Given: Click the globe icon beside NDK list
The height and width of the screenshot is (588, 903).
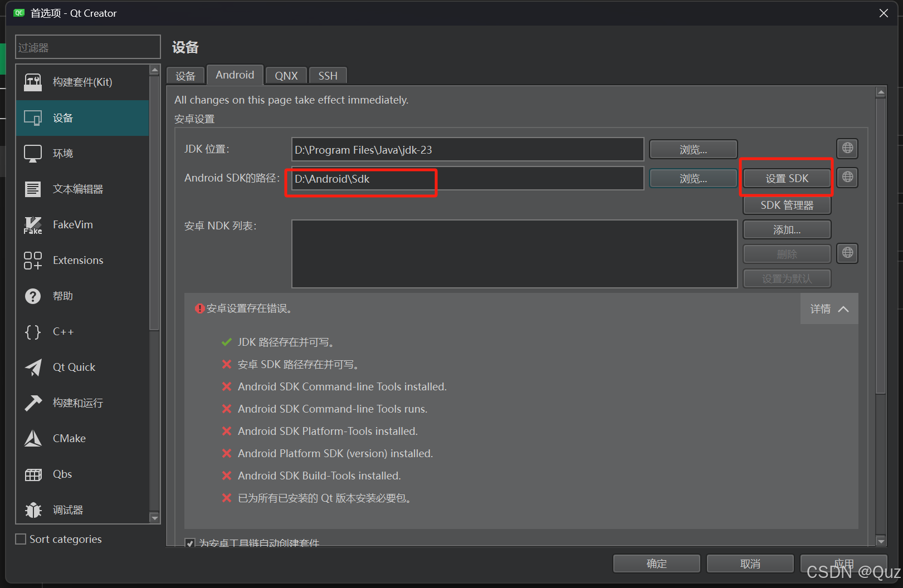Looking at the screenshot, I should pyautogui.click(x=847, y=253).
